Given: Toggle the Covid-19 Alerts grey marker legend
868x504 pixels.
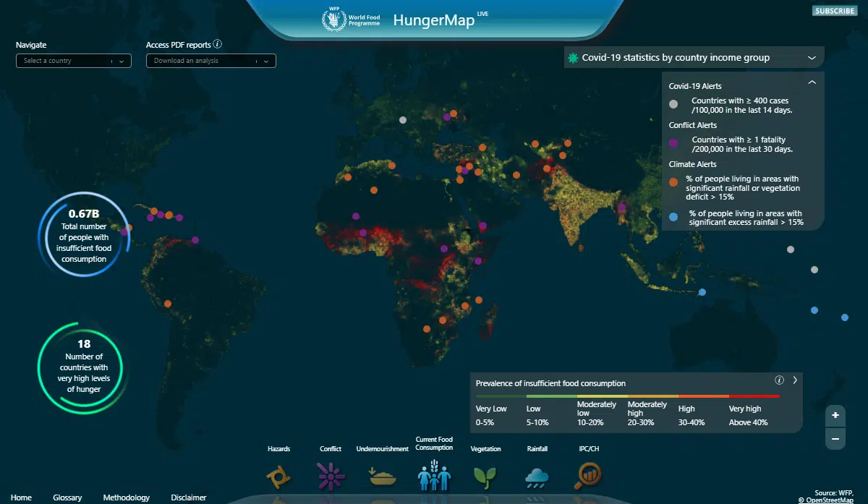Looking at the screenshot, I should pos(673,104).
